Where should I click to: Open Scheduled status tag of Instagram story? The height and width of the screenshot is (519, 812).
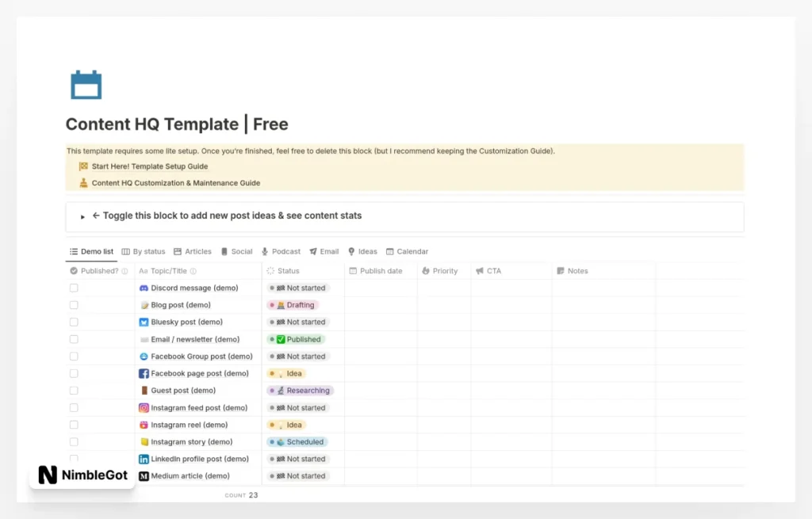[x=297, y=442]
